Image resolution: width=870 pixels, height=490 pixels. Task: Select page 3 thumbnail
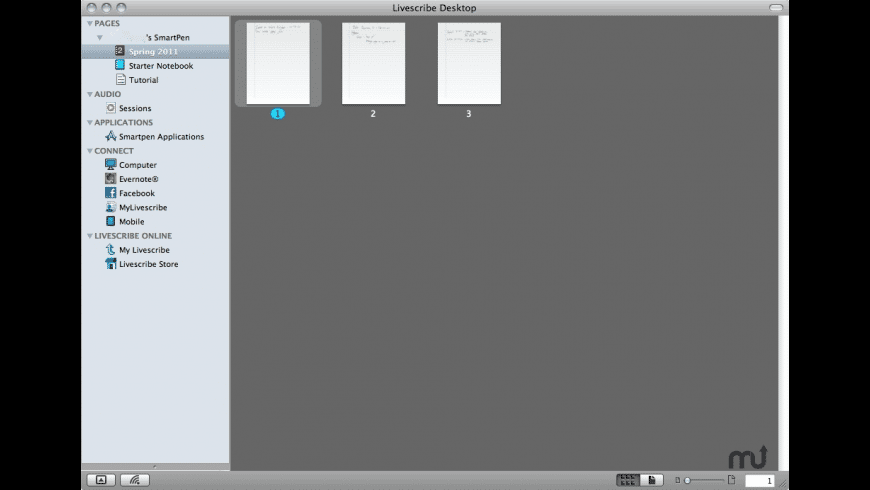coord(469,63)
